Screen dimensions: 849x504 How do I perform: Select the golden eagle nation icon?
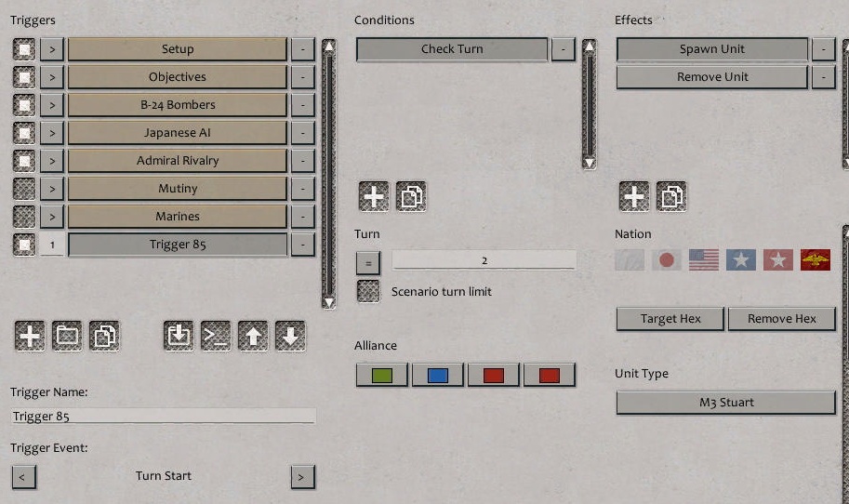click(816, 260)
